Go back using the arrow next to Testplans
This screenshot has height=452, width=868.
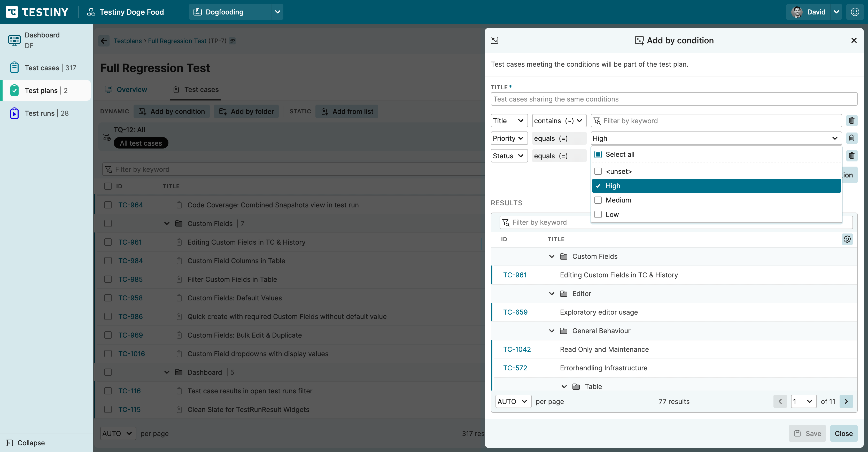click(104, 41)
